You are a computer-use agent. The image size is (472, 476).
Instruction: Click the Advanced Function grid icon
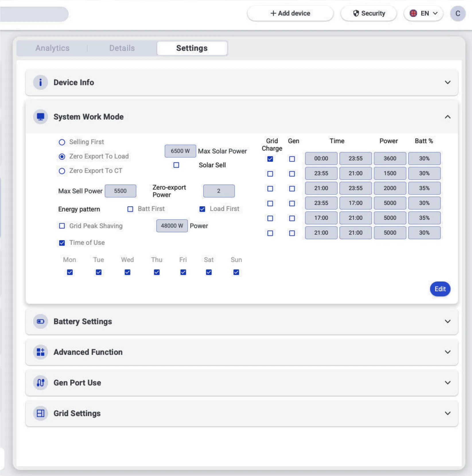click(x=40, y=352)
